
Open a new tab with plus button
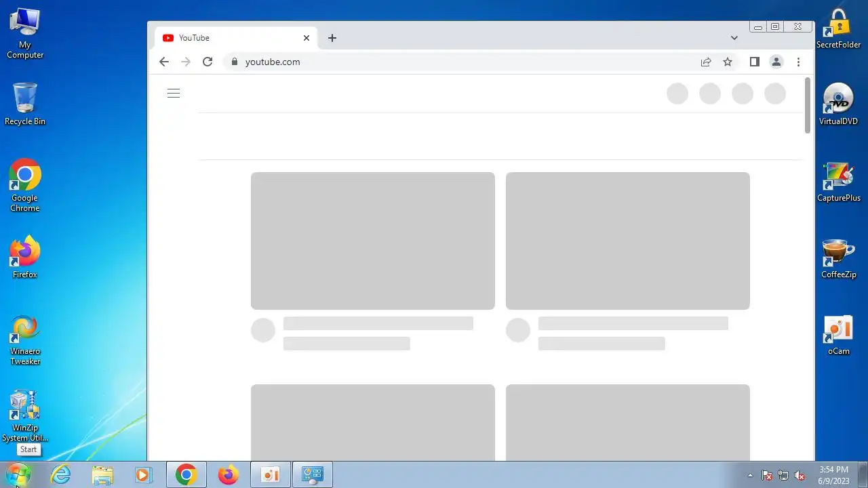pos(332,38)
